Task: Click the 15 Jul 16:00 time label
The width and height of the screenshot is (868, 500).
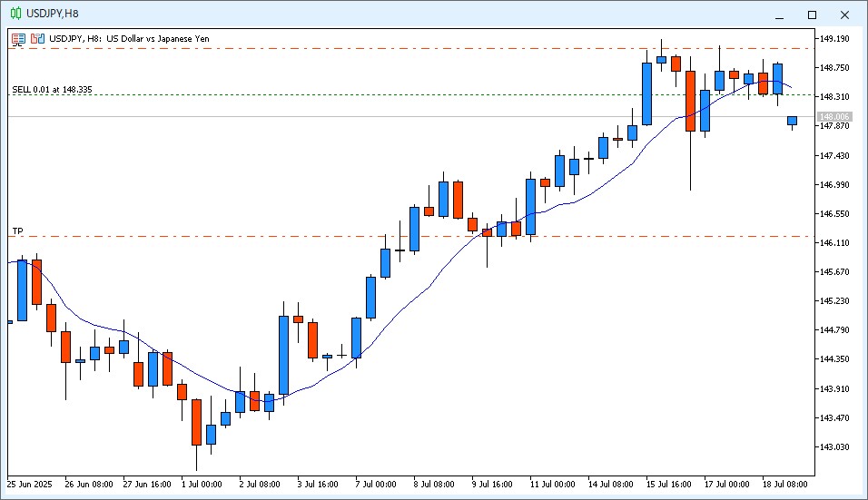Action: (669, 485)
